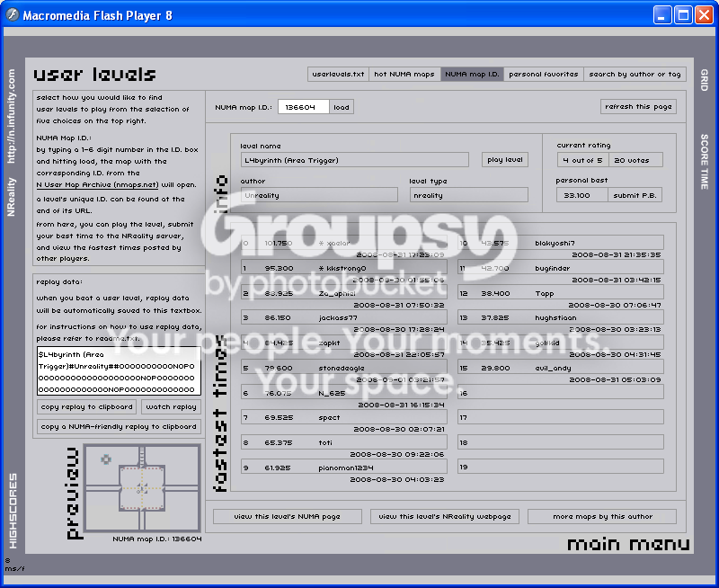The width and height of the screenshot is (719, 588).
Task: Click copy replay to clipboard button
Action: tap(86, 406)
